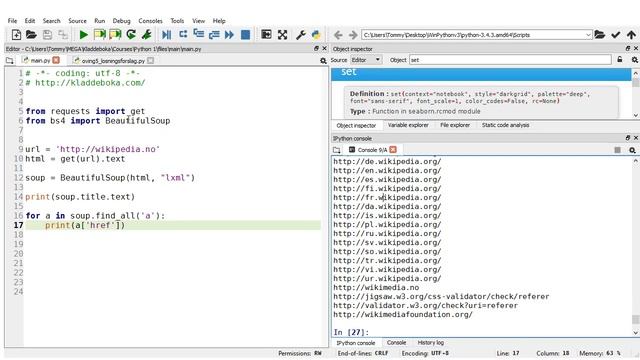
Task: Run current cell toolbar icon
Action: click(x=100, y=35)
